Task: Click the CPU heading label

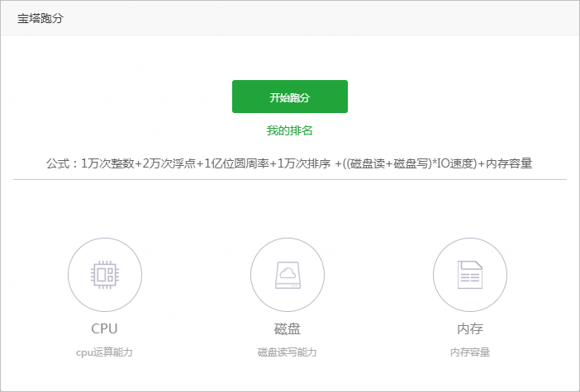Action: 105,328
